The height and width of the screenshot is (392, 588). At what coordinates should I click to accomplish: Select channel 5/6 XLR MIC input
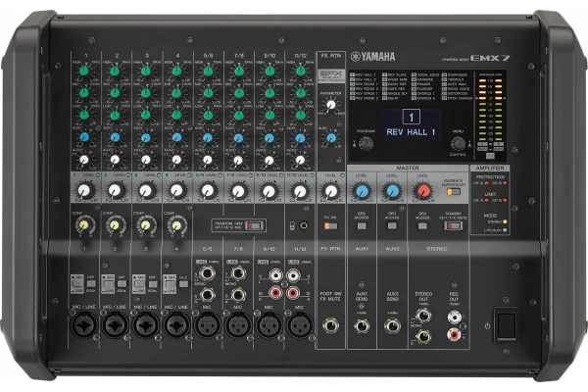pos(208,325)
